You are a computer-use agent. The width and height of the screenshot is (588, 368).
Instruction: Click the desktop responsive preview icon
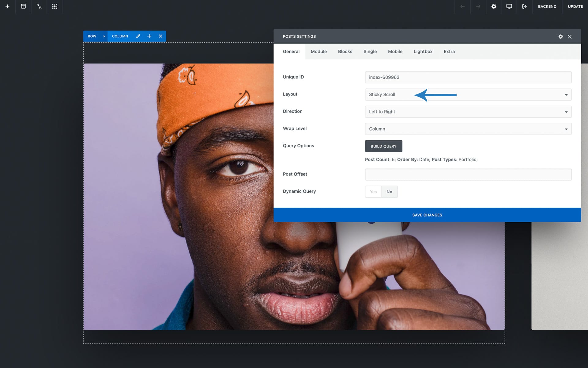pyautogui.click(x=509, y=6)
